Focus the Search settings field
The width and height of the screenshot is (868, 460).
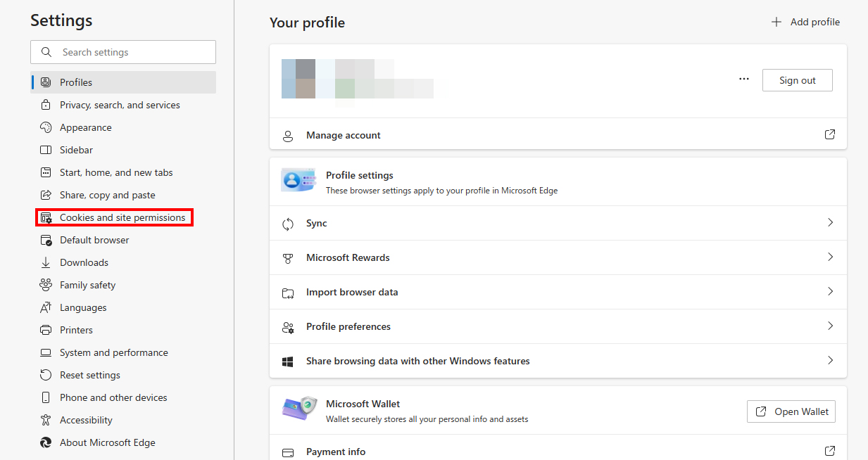[x=123, y=52]
